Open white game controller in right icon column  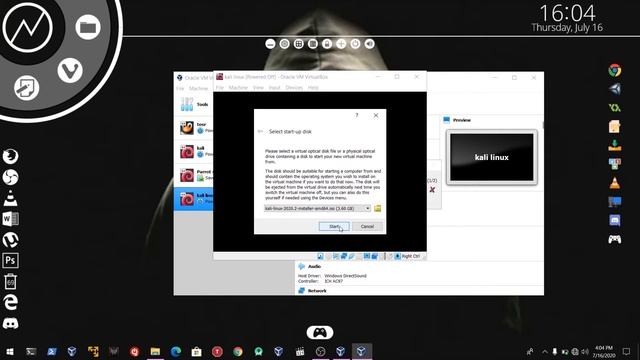pyautogui.click(x=615, y=239)
